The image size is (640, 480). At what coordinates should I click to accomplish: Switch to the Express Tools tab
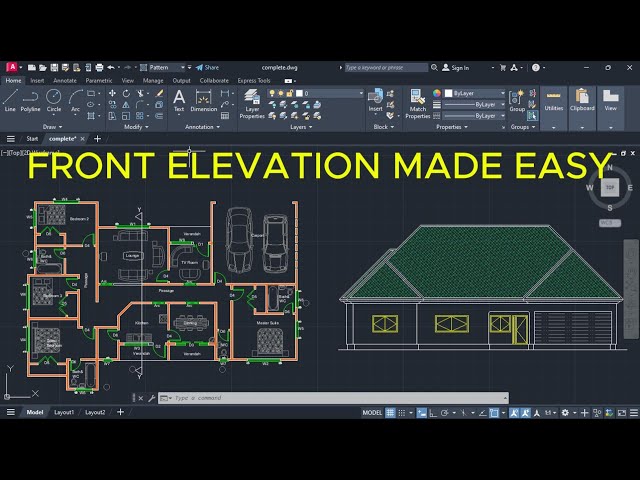coord(254,80)
